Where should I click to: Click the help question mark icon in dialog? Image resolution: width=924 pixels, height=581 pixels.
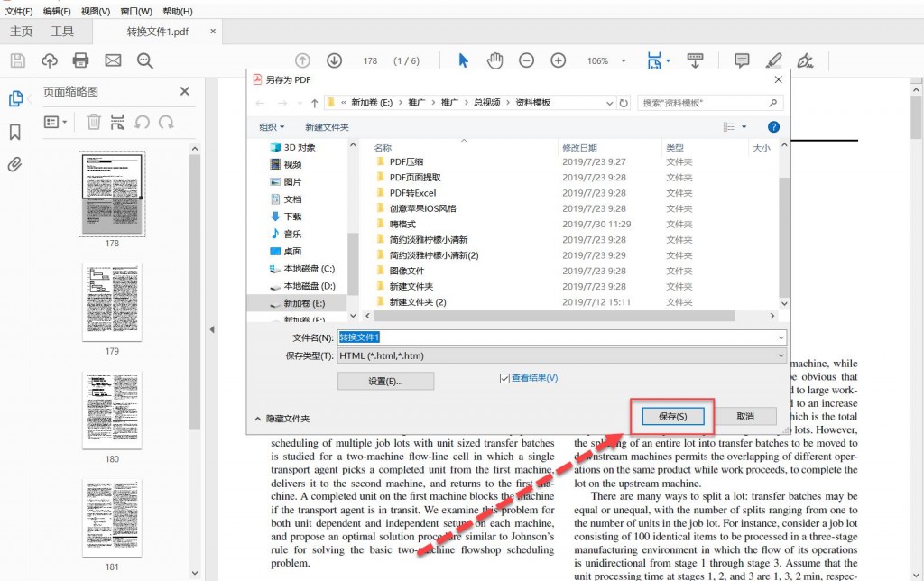(773, 126)
